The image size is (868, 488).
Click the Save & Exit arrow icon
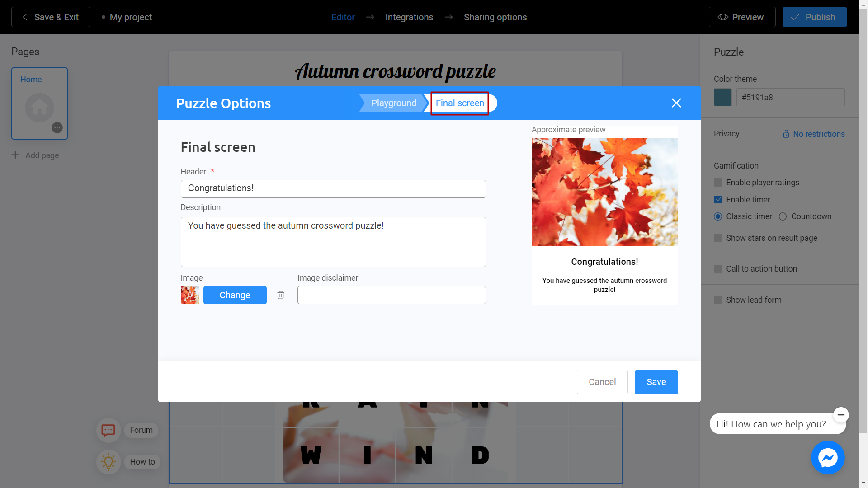(24, 17)
